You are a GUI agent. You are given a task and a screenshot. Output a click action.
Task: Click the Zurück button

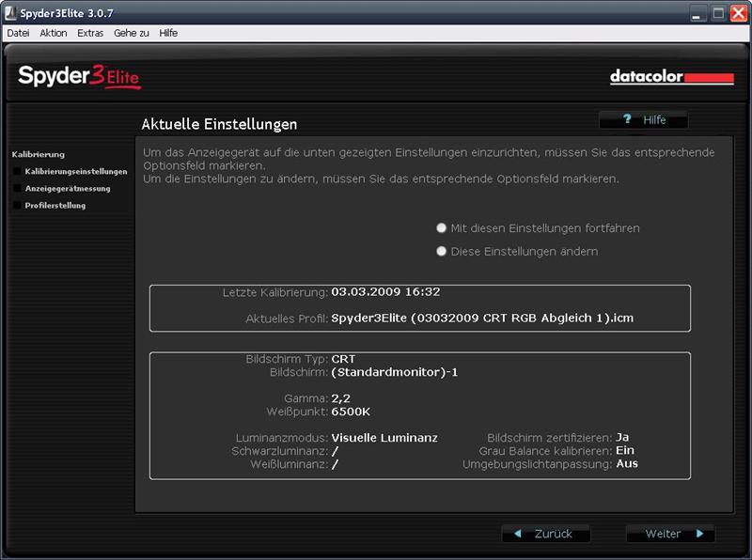pyautogui.click(x=546, y=534)
